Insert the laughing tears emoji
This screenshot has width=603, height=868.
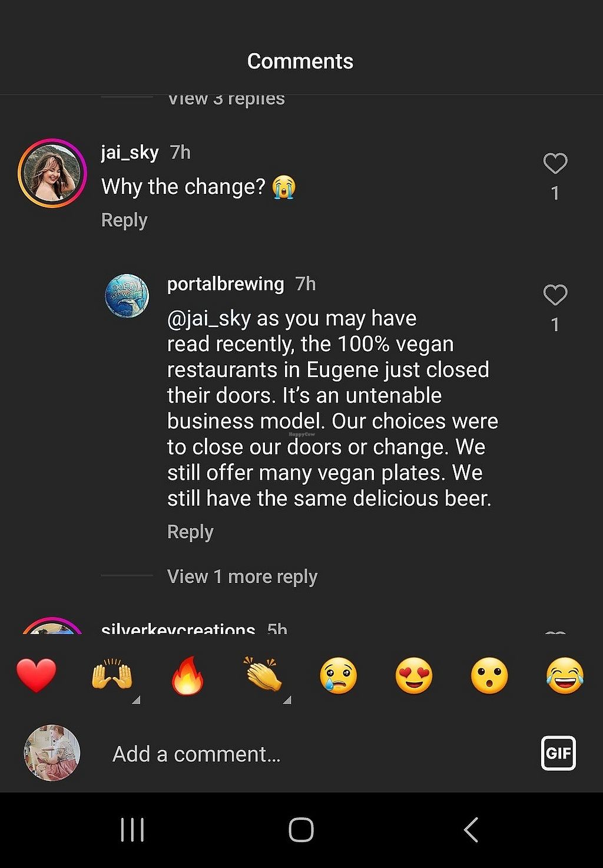tap(565, 675)
